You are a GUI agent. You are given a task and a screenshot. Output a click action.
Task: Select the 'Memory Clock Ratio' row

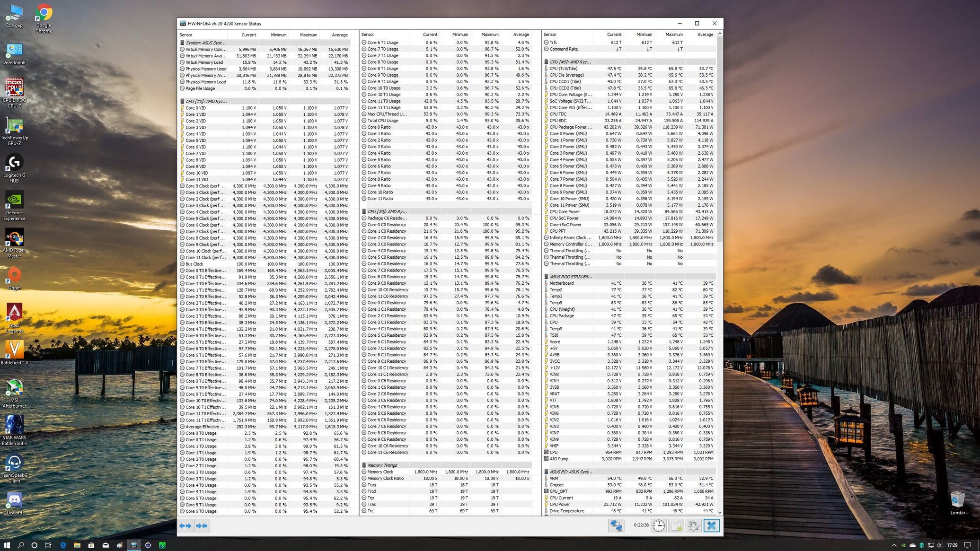click(446, 478)
